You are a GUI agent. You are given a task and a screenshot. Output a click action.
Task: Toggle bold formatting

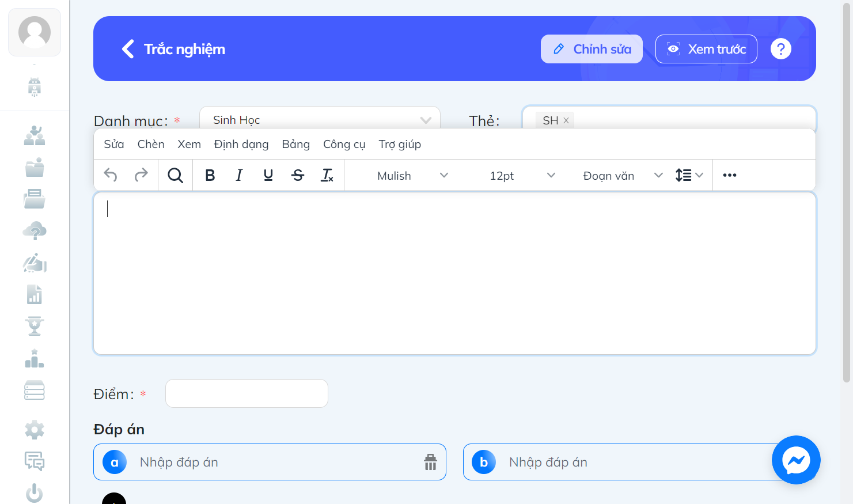(210, 175)
